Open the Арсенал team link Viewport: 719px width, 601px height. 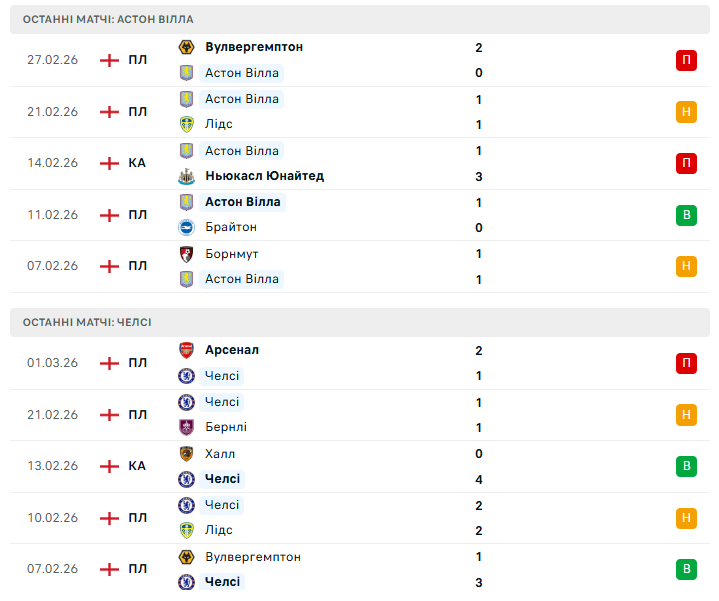(x=231, y=350)
